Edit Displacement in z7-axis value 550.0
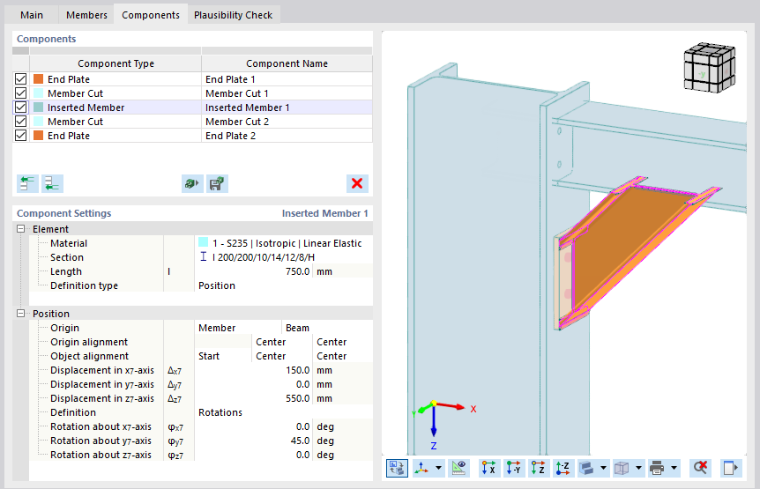Image resolution: width=760 pixels, height=489 pixels. pos(253,398)
